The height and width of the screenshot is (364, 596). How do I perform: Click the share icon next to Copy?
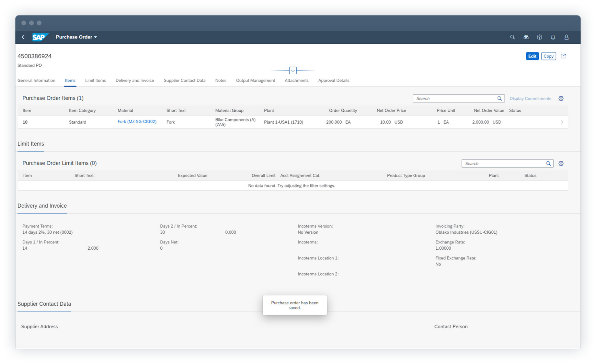pyautogui.click(x=563, y=56)
